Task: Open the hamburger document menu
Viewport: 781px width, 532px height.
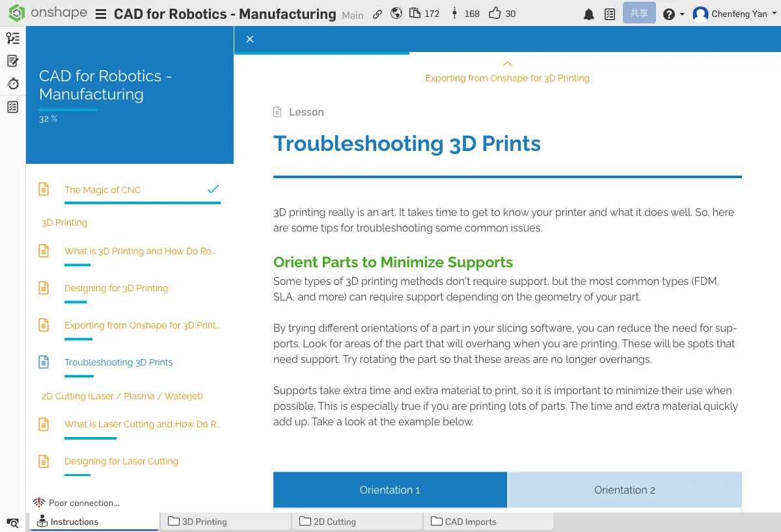Action: coord(101,14)
